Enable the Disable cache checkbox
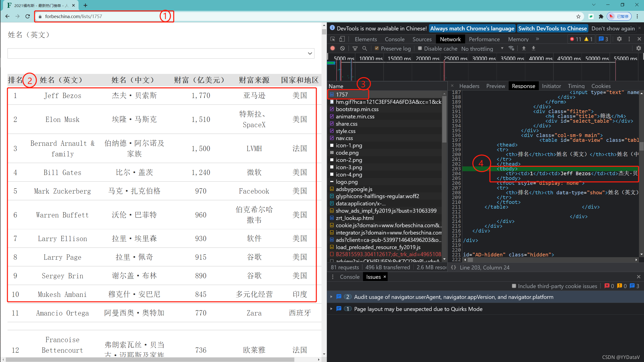The height and width of the screenshot is (362, 644). click(x=420, y=48)
